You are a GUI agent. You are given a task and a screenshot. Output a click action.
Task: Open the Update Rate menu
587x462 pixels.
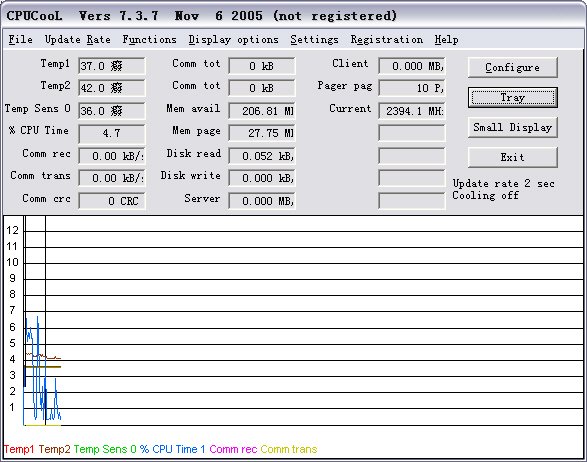pyautogui.click(x=77, y=39)
